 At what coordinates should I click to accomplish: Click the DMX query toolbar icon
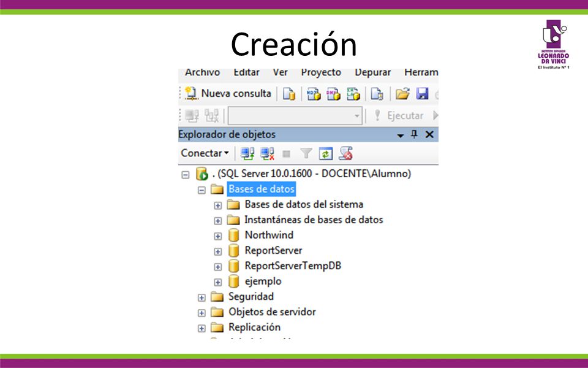click(333, 93)
